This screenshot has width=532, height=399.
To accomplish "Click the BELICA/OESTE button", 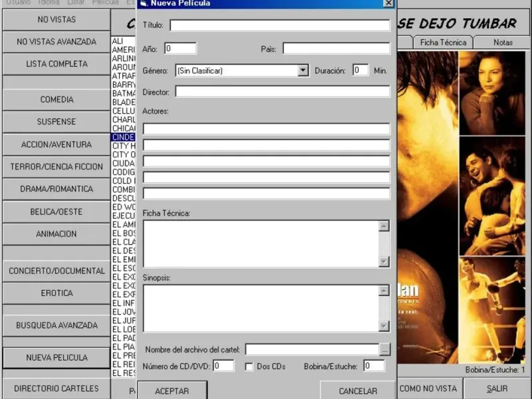I will pyautogui.click(x=57, y=211).
